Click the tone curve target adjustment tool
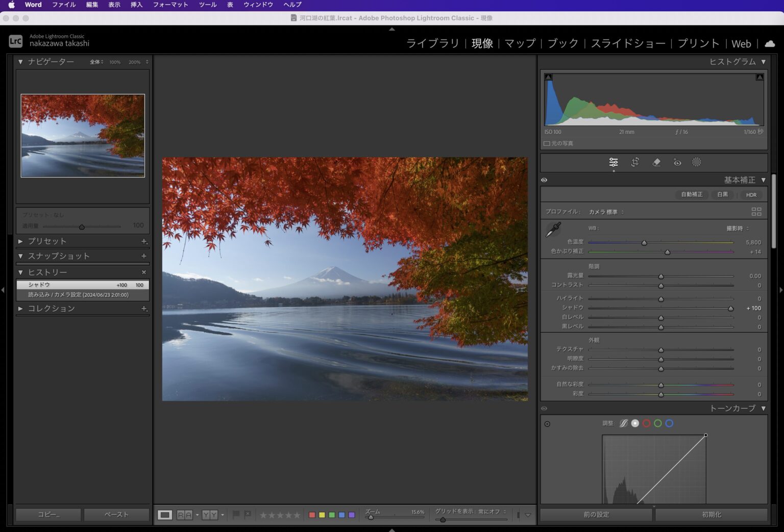This screenshot has height=532, width=784. (x=547, y=424)
